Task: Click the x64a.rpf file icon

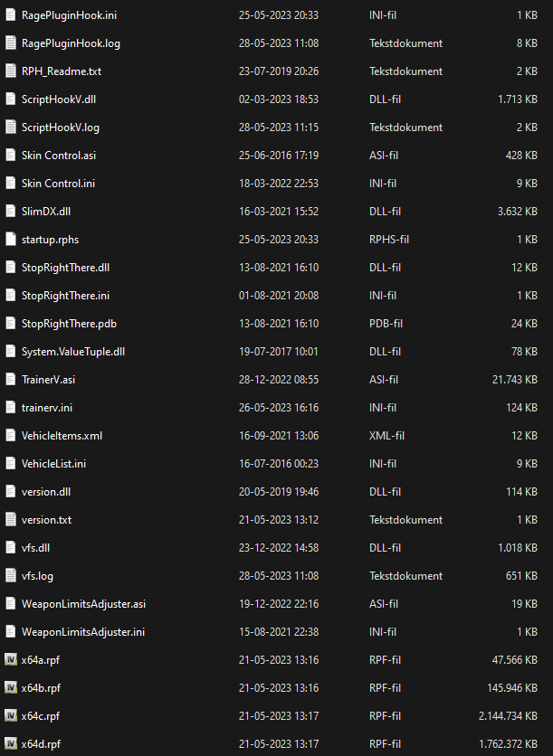Action: pos(10,660)
